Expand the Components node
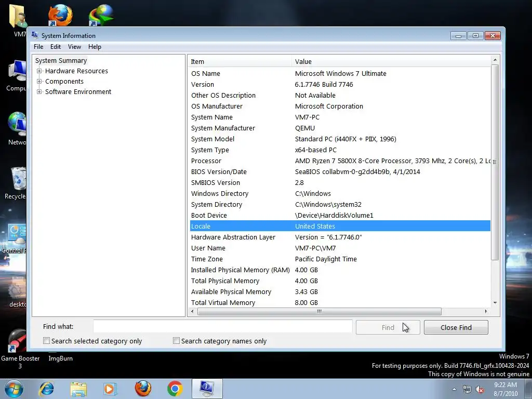The height and width of the screenshot is (399, 532). [x=39, y=82]
